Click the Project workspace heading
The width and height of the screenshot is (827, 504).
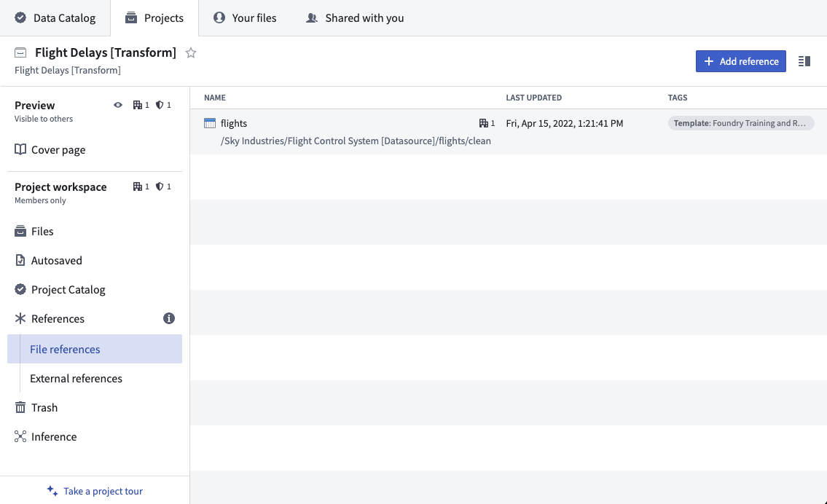[60, 187]
